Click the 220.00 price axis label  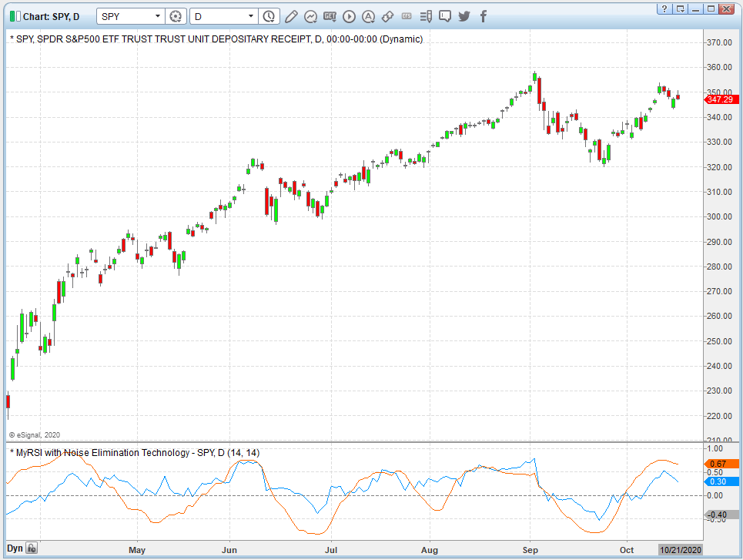point(719,416)
